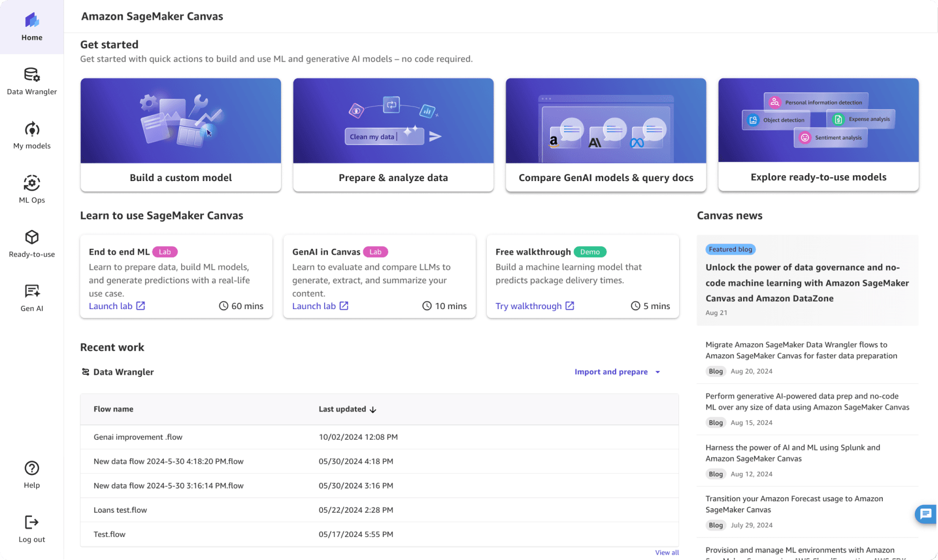Open the featured blog about Amazon DataZone

[x=807, y=283]
